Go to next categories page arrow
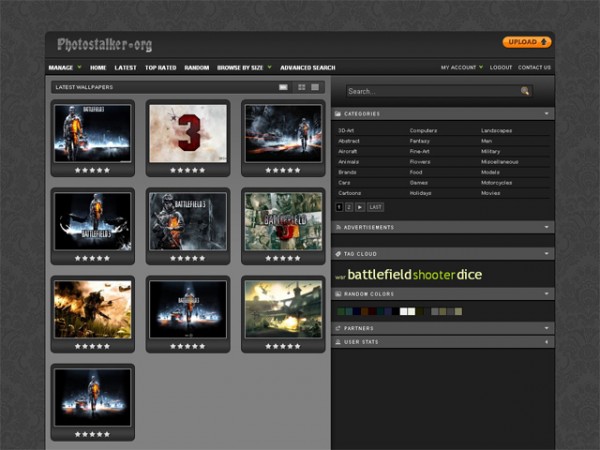 (360, 206)
